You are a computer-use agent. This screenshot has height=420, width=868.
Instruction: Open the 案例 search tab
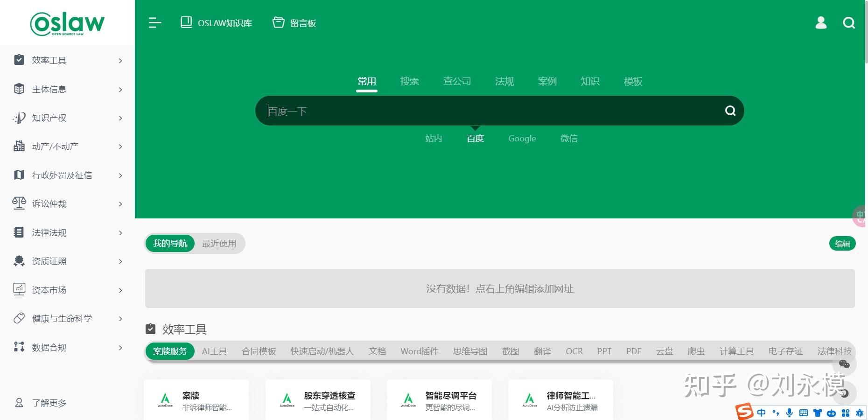coord(547,81)
